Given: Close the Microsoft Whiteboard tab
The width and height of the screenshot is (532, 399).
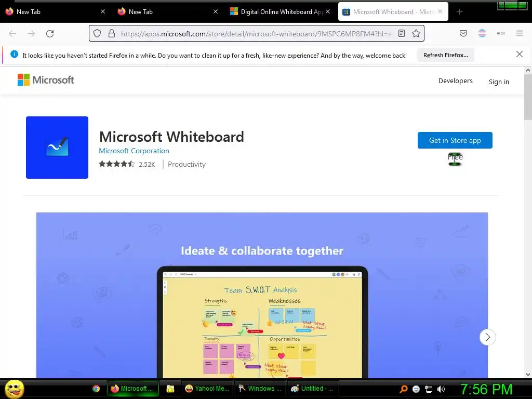Looking at the screenshot, I should (440, 11).
